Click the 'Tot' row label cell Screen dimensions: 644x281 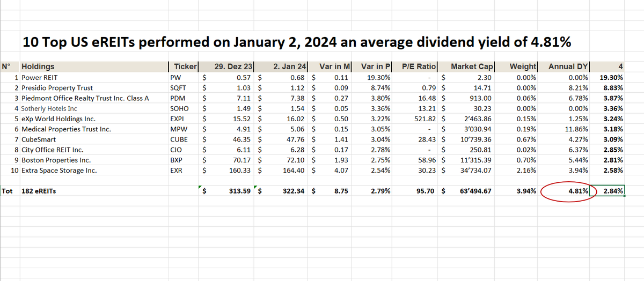tap(10, 191)
